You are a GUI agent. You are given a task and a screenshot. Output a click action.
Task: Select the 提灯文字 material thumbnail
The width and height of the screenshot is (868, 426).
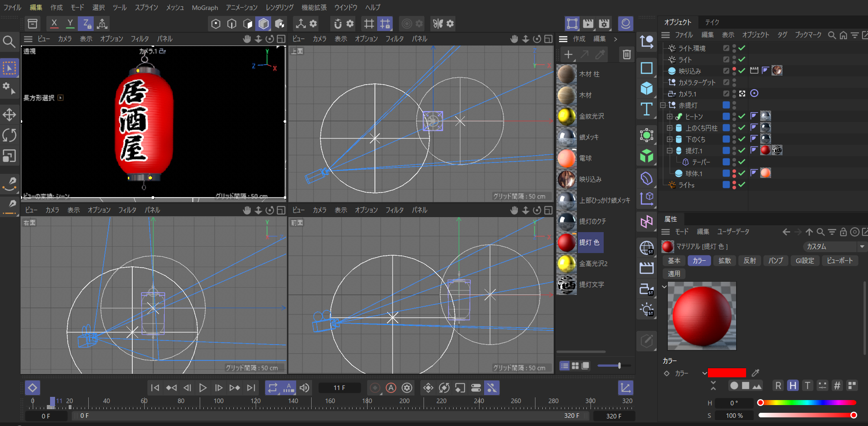pos(566,285)
